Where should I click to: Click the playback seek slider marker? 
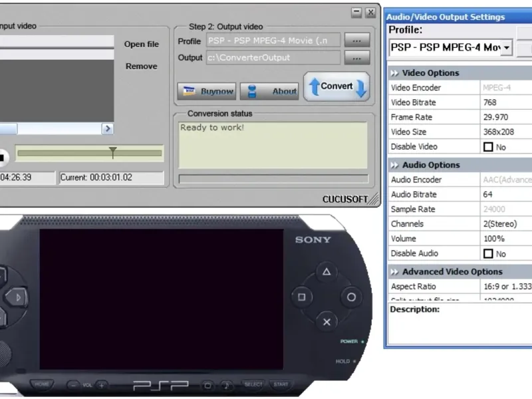pyautogui.click(x=112, y=153)
